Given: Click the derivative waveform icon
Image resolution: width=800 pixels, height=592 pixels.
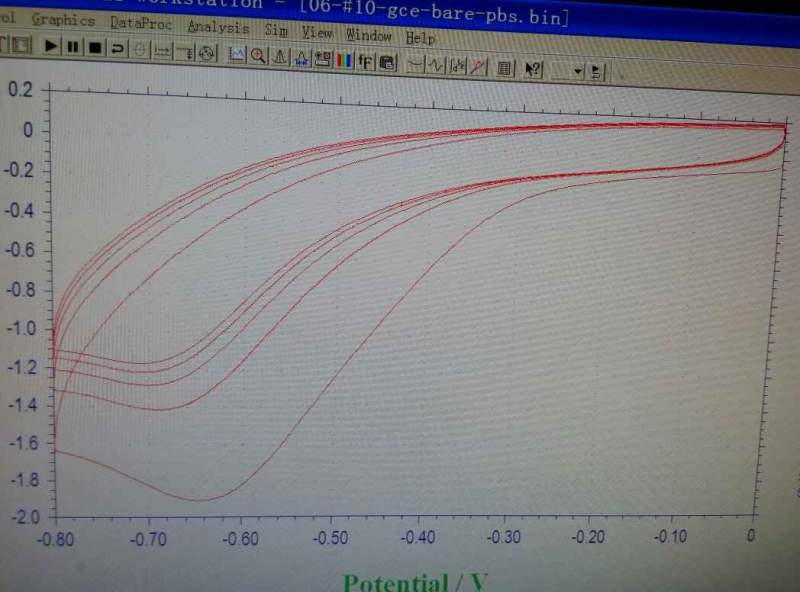Looking at the screenshot, I should tap(435, 66).
